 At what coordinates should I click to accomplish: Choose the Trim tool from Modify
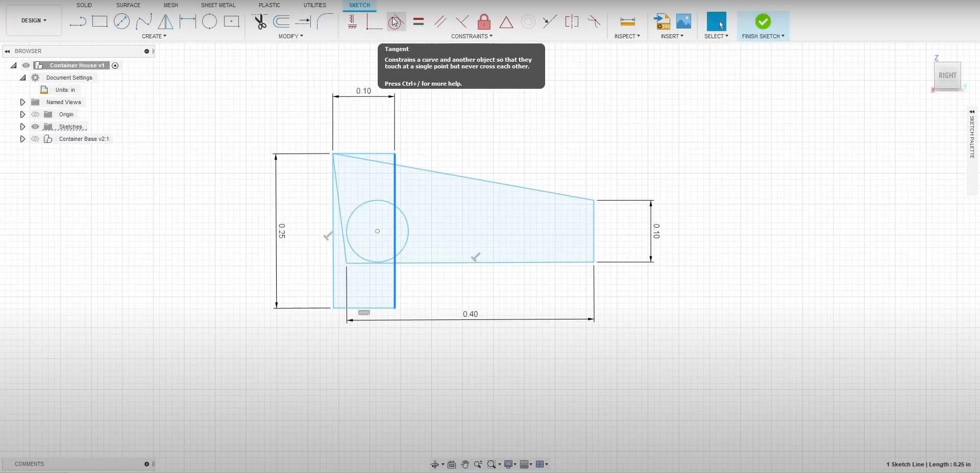click(x=260, y=21)
